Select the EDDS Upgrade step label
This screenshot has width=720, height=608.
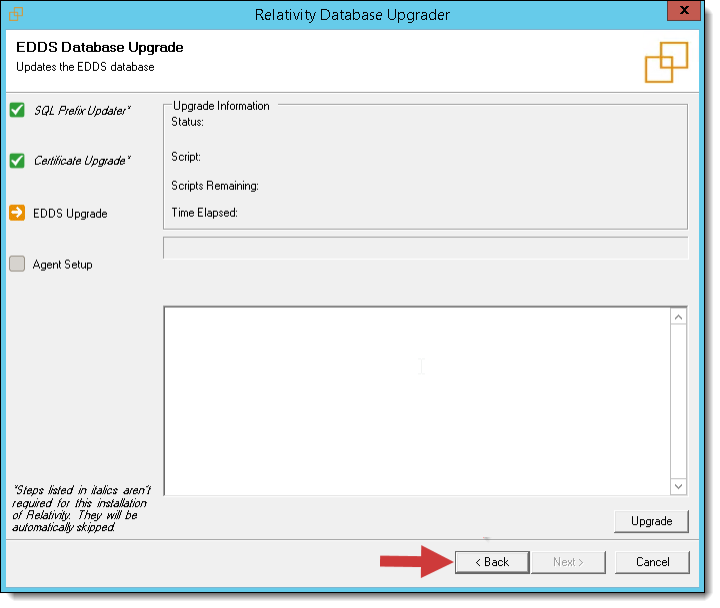click(x=70, y=214)
